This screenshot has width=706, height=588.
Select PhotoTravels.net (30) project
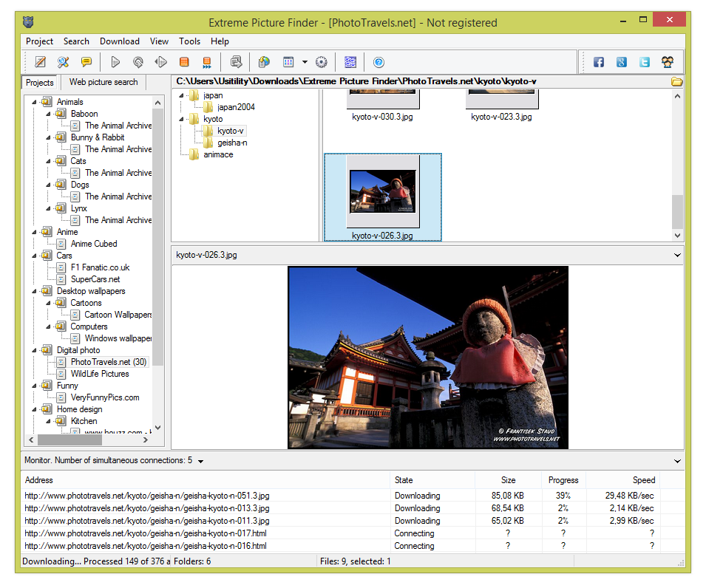pos(108,362)
